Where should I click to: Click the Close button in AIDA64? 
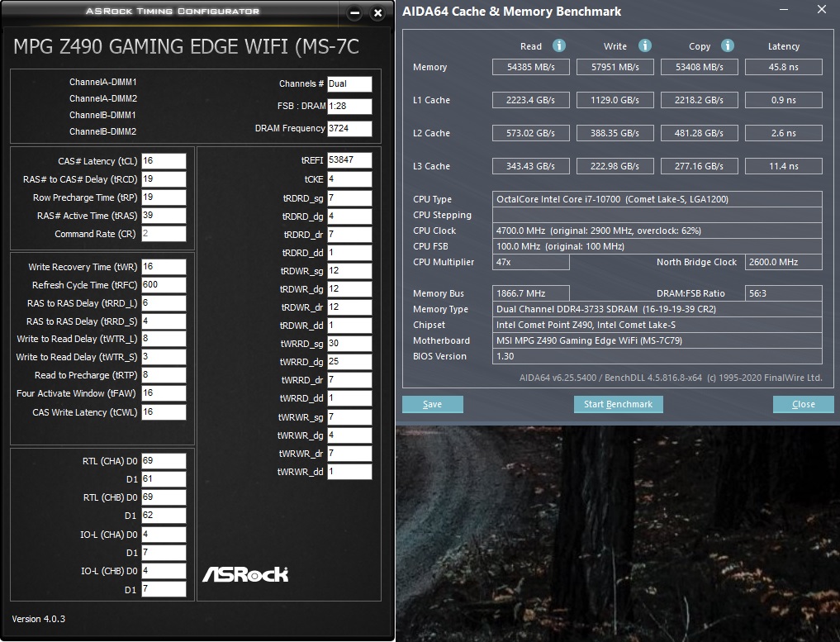[x=803, y=404]
